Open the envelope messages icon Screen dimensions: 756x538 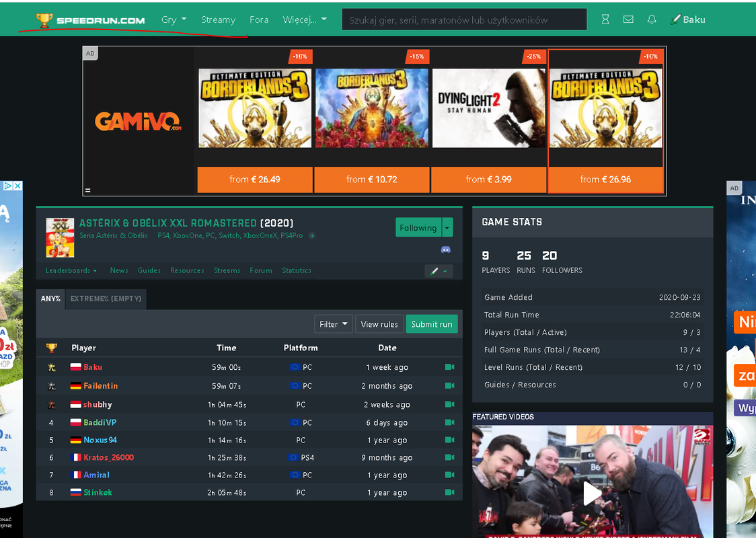coord(628,20)
